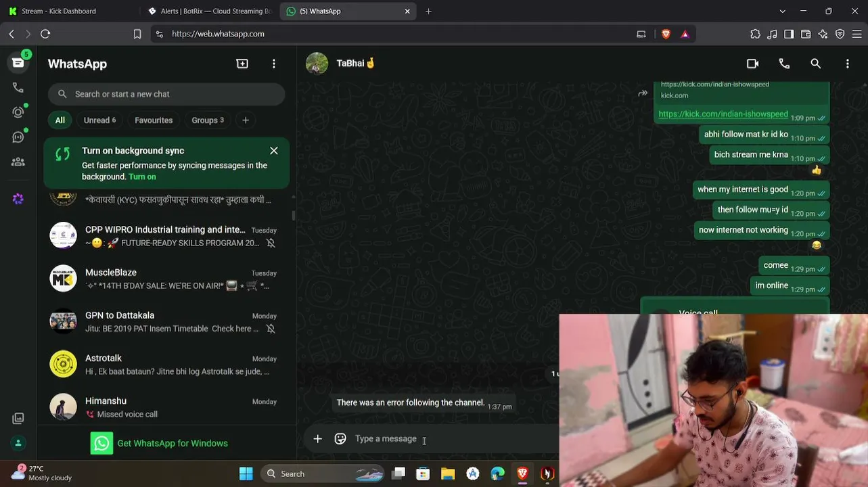Open the KYC warning chat preview row
This screenshot has height=487, width=868.
click(166, 200)
